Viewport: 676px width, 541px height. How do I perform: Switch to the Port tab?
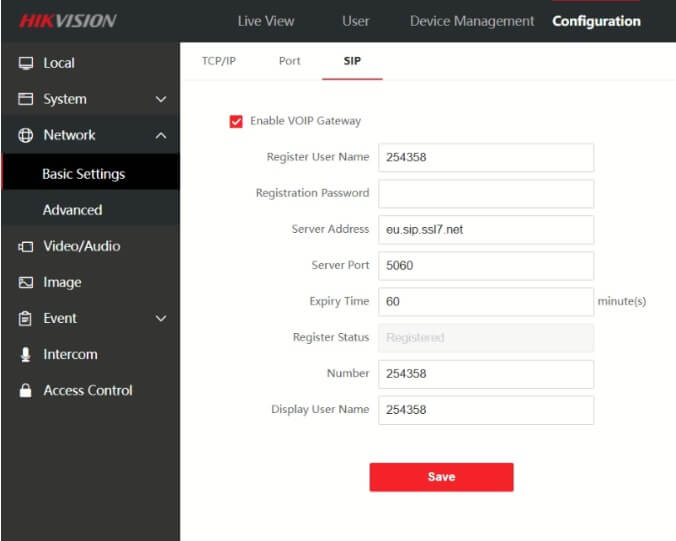(x=289, y=61)
